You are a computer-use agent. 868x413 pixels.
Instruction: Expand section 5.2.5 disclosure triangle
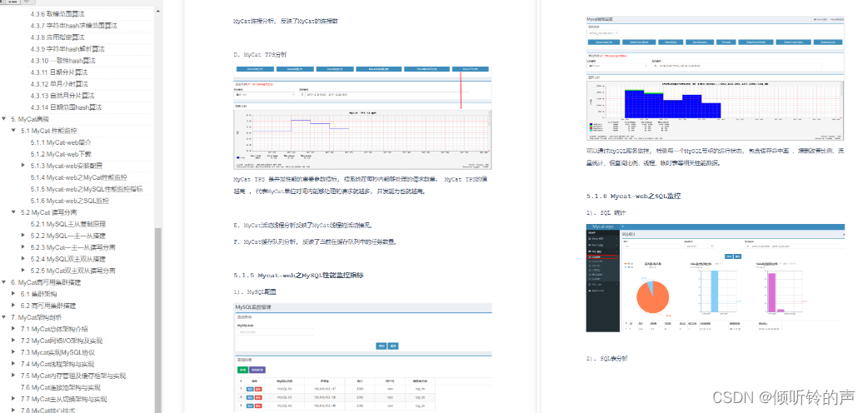click(23, 270)
